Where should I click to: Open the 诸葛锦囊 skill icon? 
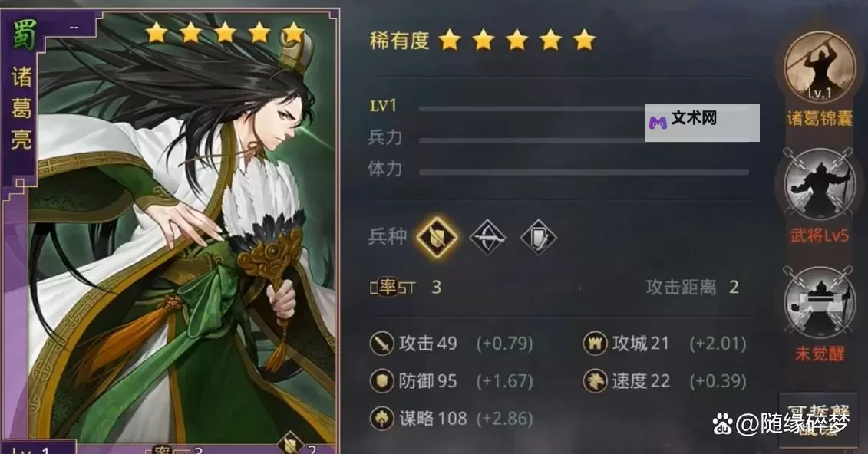pyautogui.click(x=819, y=67)
